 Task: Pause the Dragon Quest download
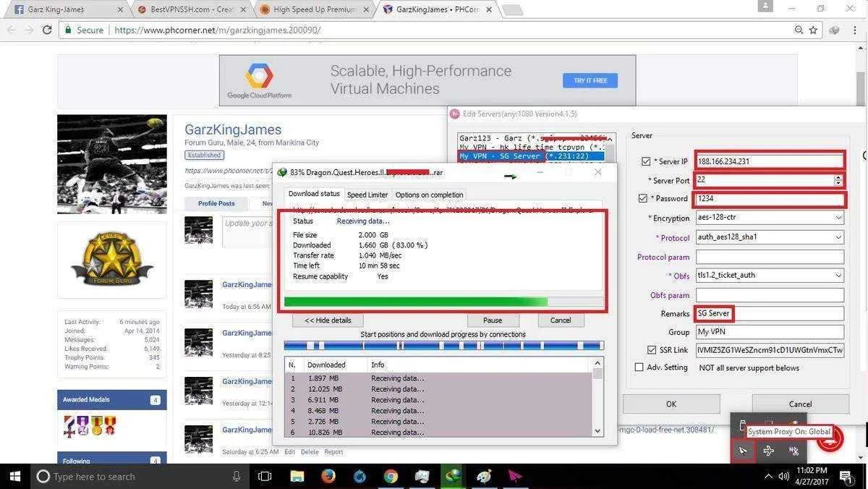tap(493, 320)
